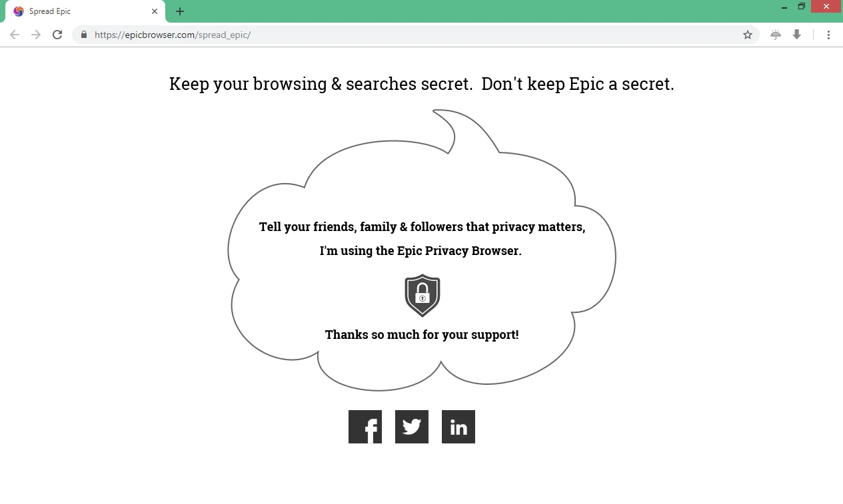
Task: Share Epic on Facebook
Action: point(365,427)
